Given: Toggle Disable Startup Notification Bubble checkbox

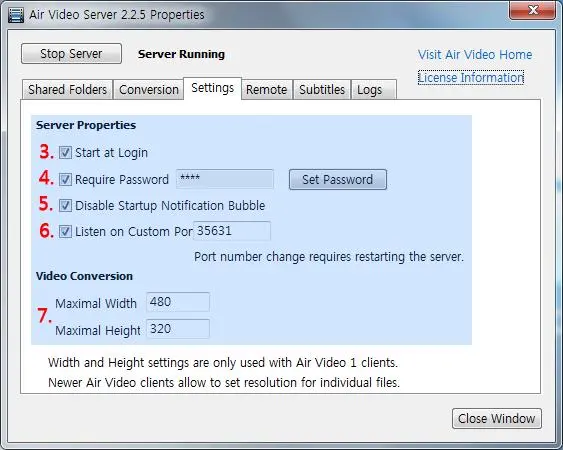Looking at the screenshot, I should coord(65,205).
